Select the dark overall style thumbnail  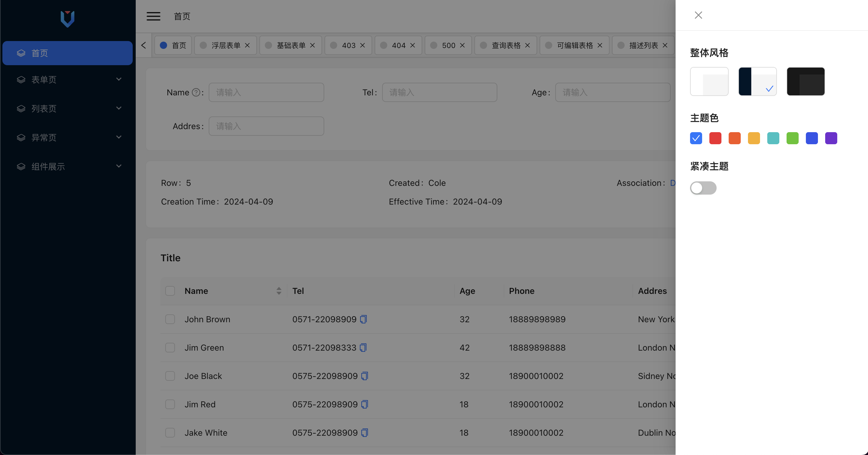click(x=805, y=81)
